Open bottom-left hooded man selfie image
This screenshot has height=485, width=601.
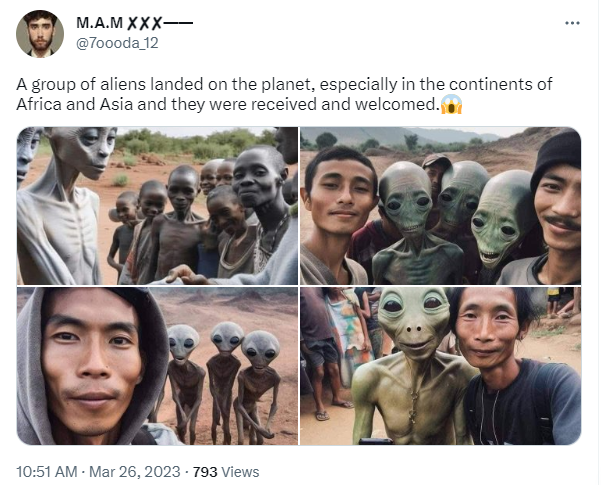coord(157,366)
